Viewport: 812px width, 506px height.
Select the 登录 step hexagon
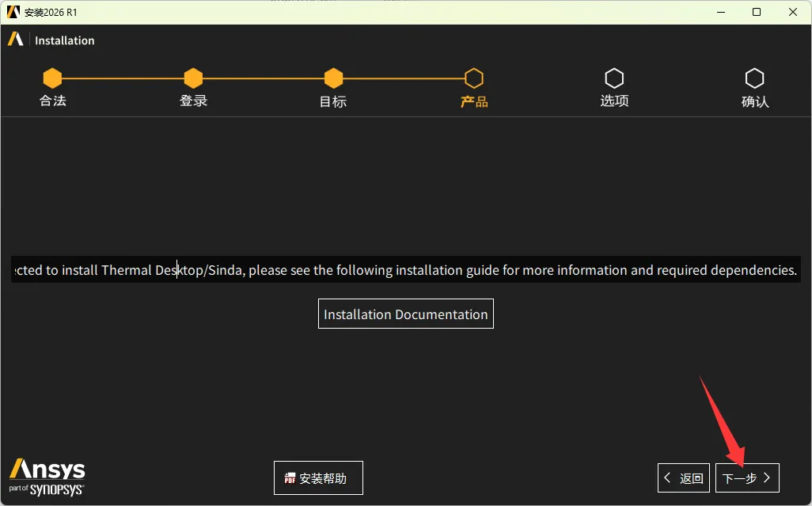click(193, 78)
